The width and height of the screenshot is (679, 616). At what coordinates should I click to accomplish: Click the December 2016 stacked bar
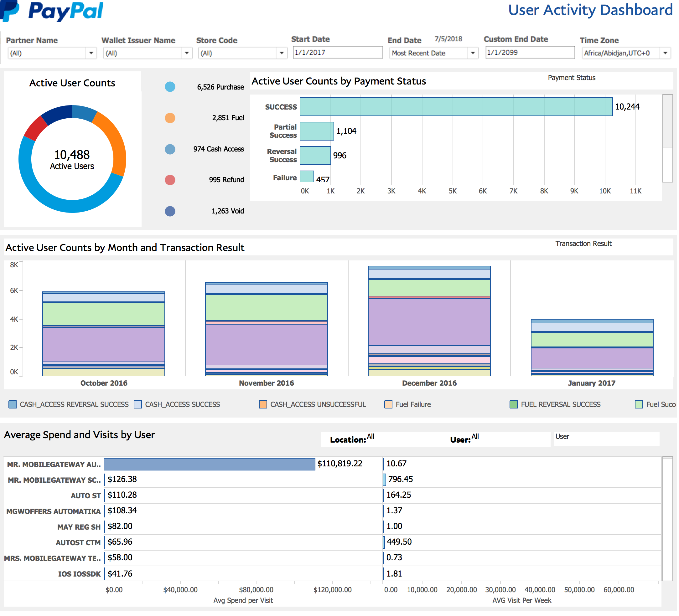tap(430, 321)
